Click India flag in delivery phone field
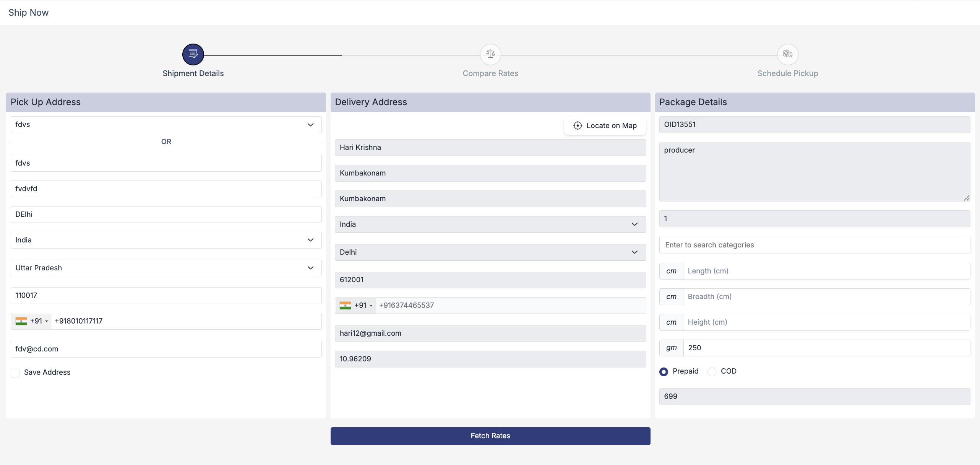 tap(345, 306)
